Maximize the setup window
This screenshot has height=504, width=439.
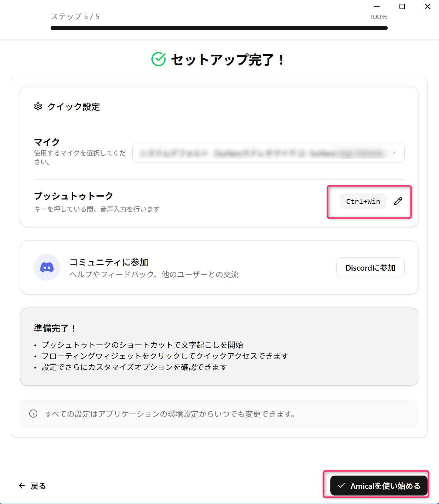(402, 6)
